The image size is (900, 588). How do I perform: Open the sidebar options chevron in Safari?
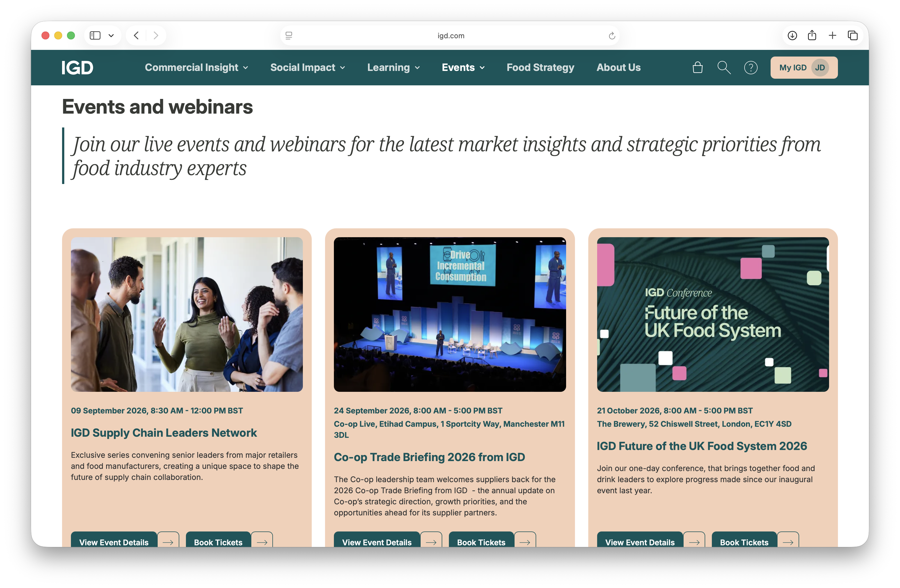point(111,35)
